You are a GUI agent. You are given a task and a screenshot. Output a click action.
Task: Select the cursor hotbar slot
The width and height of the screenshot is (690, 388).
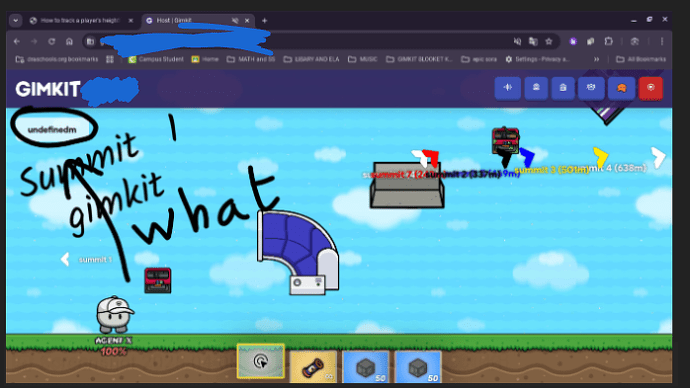[x=261, y=362]
